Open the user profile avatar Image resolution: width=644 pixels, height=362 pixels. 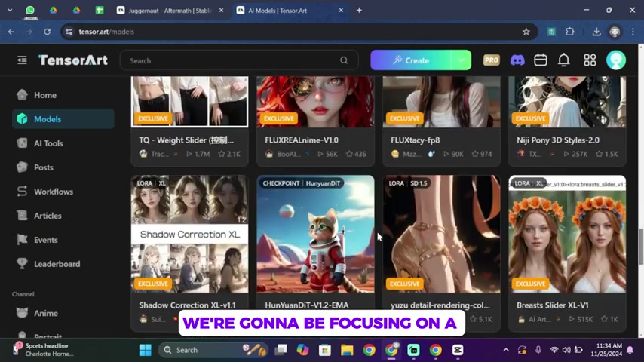click(616, 60)
